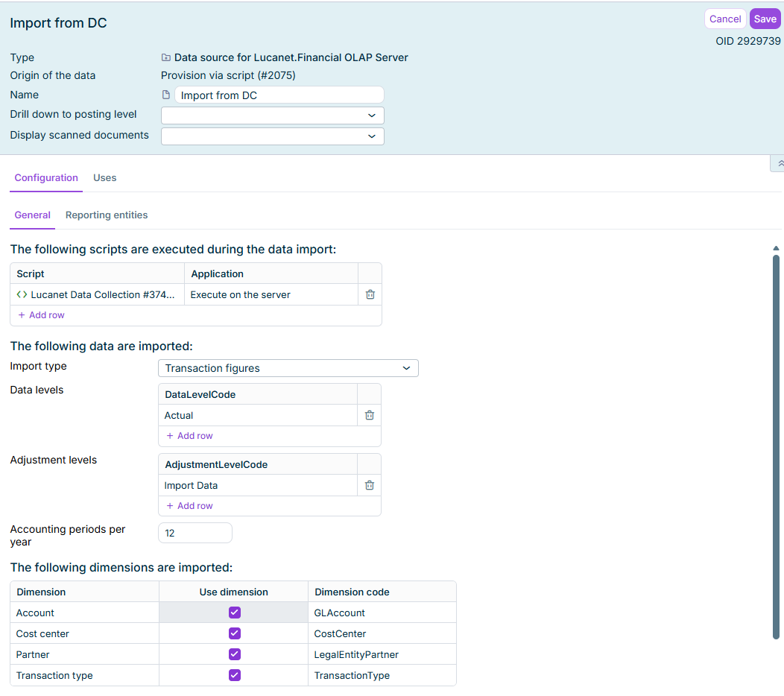This screenshot has width=784, height=696.
Task: Open Drill down to posting level dropdown
Action: (x=273, y=116)
